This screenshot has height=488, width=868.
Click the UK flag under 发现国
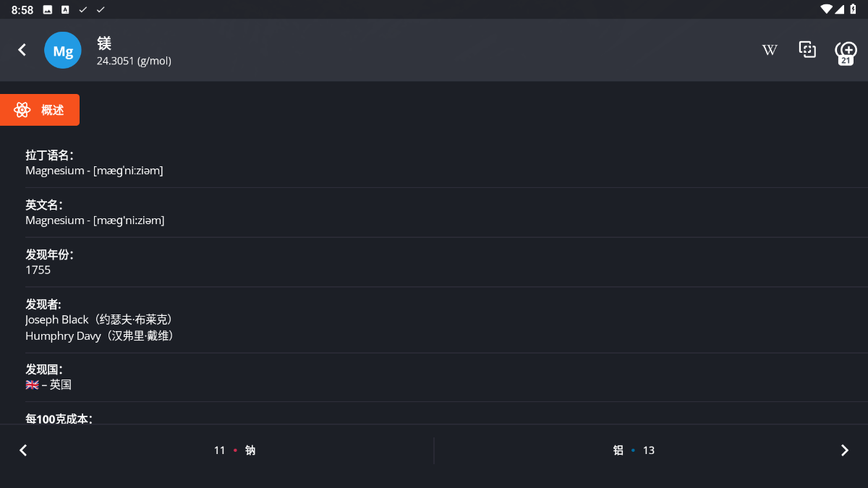tap(32, 385)
